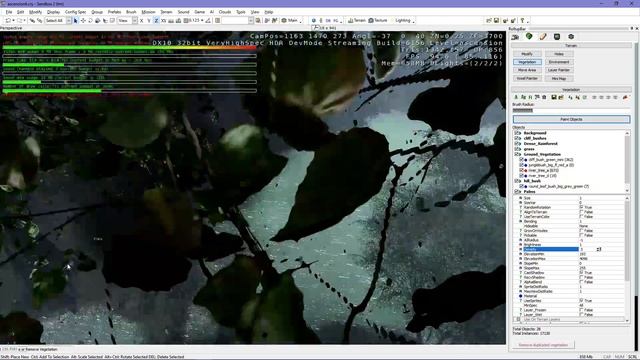Click the Unlink object toolbar icon
Viewport: 640px width, 360px height.
tap(39, 20)
